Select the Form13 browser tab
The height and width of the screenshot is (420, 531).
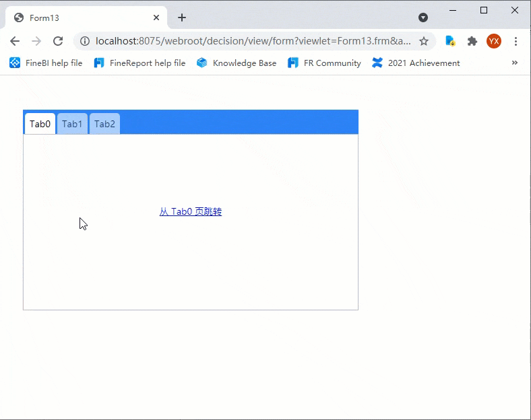pyautogui.click(x=86, y=17)
